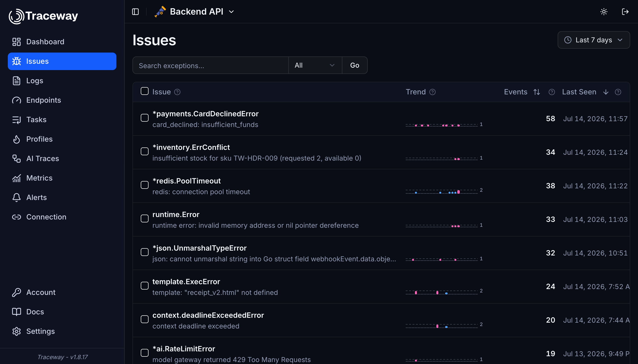The image size is (638, 364).
Task: Open Logs page
Action: (x=62, y=81)
